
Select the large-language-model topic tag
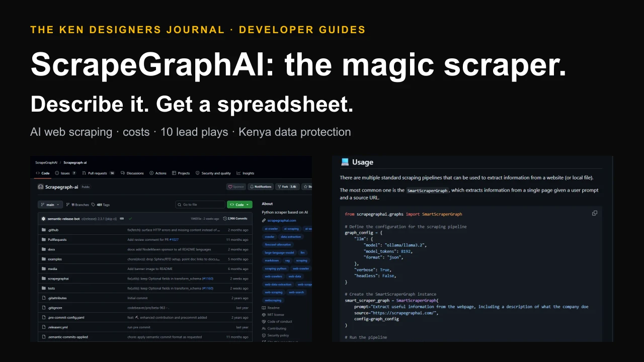pyautogui.click(x=279, y=252)
